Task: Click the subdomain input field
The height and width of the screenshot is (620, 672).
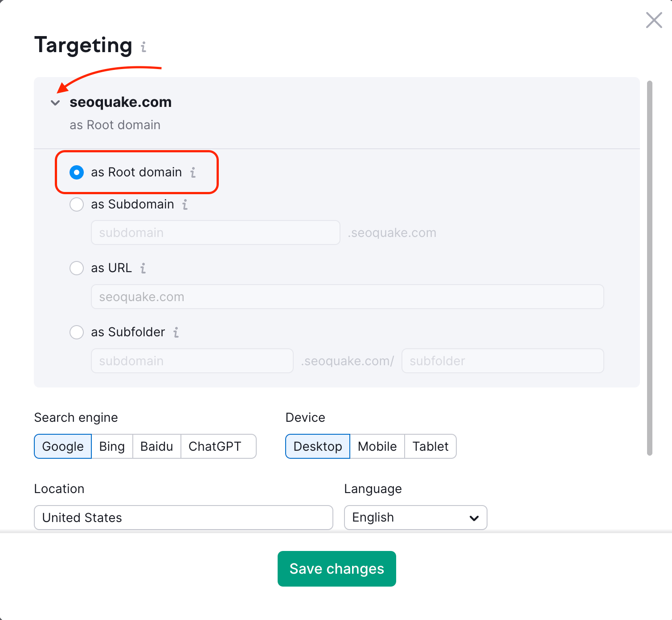Action: pyautogui.click(x=215, y=232)
